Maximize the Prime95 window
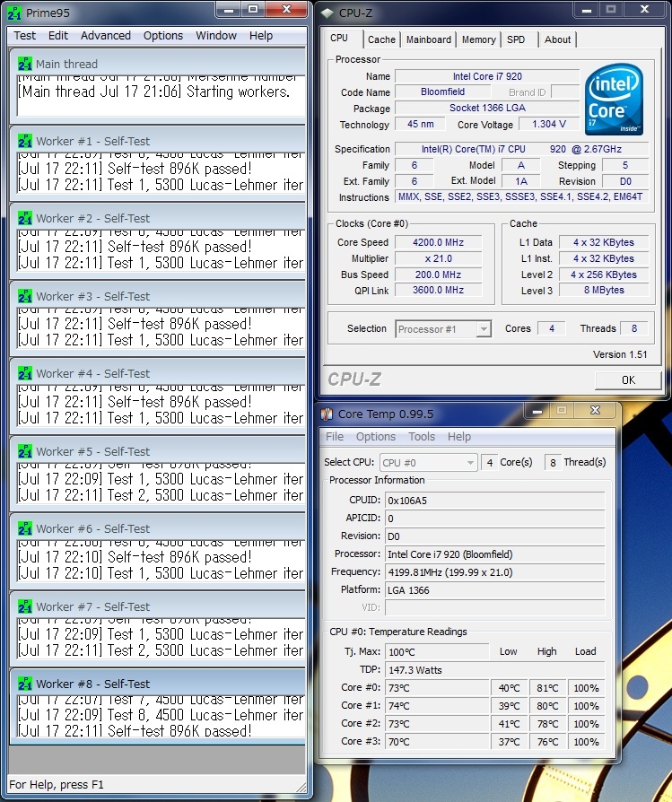Viewport: 672px width, 802px height. pos(253,9)
